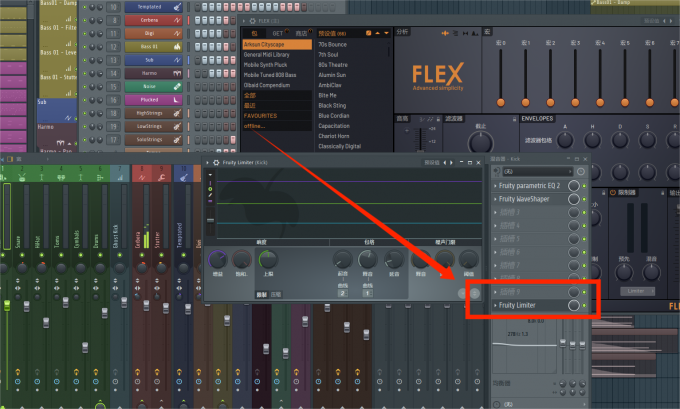Adjust the 宏 0 macro slider handle

(500, 102)
